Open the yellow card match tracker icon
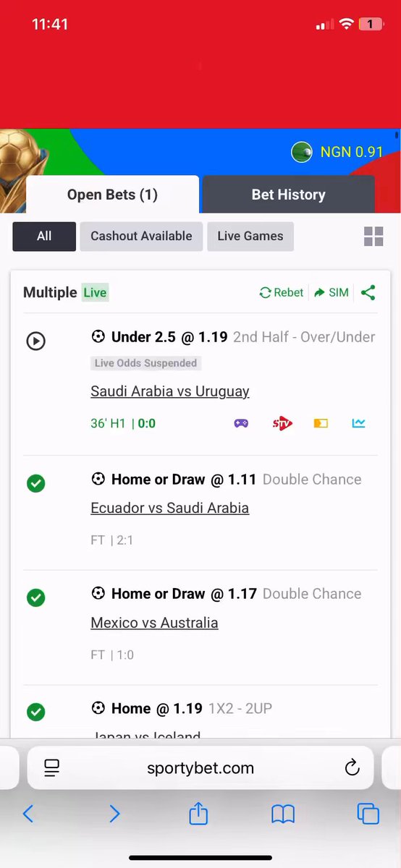 pyautogui.click(x=321, y=423)
